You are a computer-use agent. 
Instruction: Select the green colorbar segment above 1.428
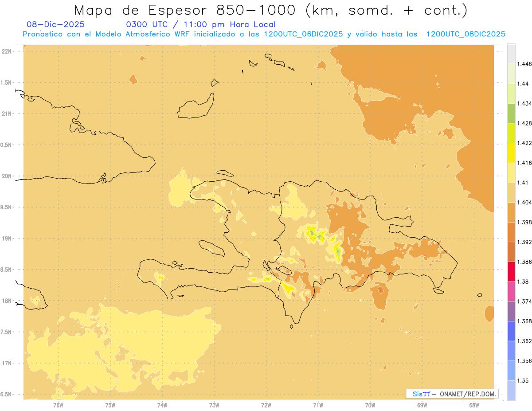click(x=511, y=113)
